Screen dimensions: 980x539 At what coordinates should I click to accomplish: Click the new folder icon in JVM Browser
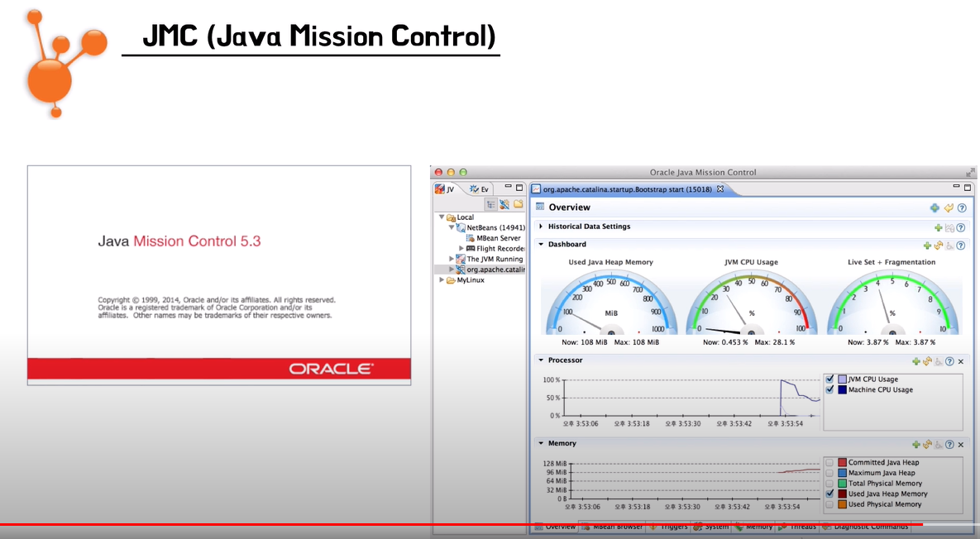coord(519,204)
